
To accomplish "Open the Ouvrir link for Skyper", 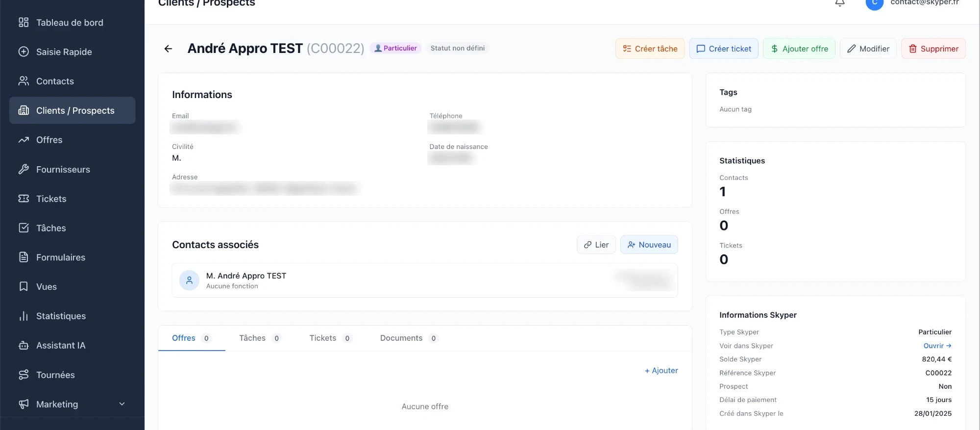I will pos(937,346).
